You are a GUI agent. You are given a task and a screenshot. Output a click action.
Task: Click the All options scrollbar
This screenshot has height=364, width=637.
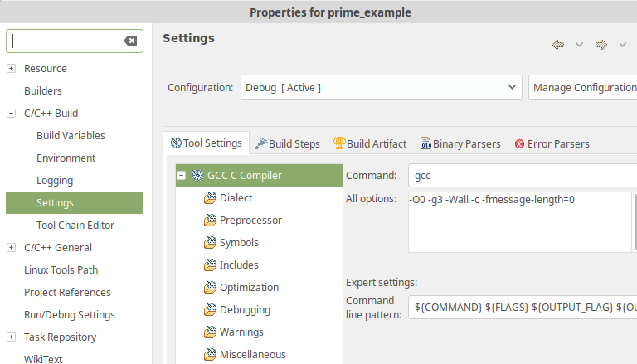[x=635, y=222]
